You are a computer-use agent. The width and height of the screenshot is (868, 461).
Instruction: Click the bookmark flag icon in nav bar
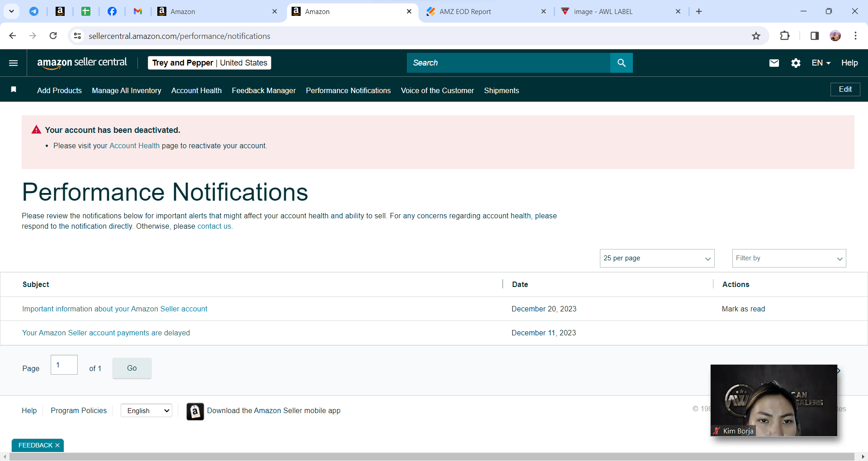(x=14, y=89)
